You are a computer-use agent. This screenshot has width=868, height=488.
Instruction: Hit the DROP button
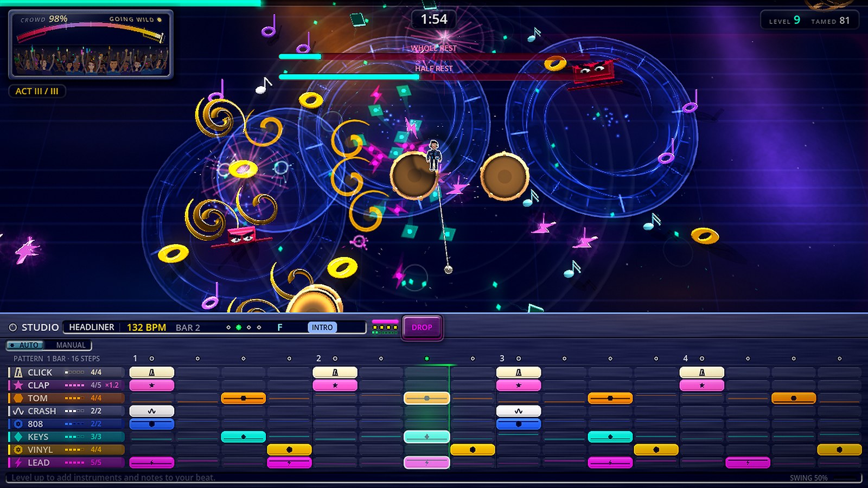(422, 328)
